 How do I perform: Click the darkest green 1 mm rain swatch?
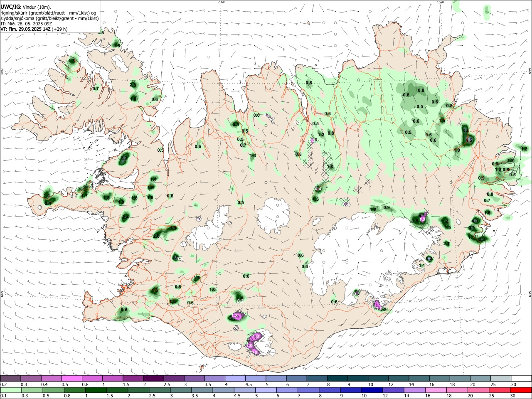click(96, 390)
